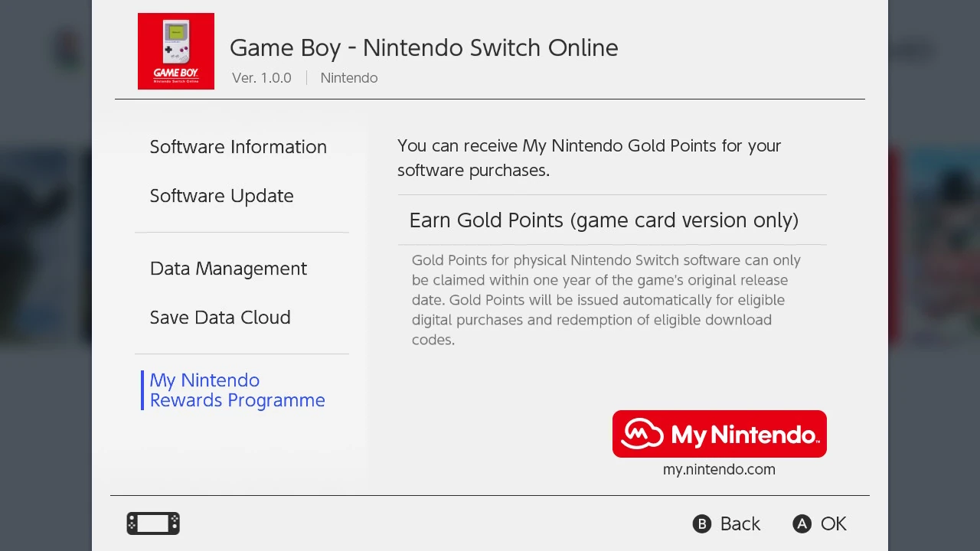Click the Game Boy app icon
Viewport: 980px width, 551px height.
[x=176, y=51]
